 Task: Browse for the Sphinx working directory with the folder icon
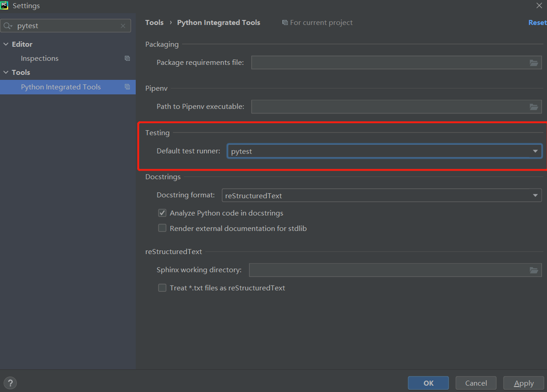pyautogui.click(x=534, y=270)
